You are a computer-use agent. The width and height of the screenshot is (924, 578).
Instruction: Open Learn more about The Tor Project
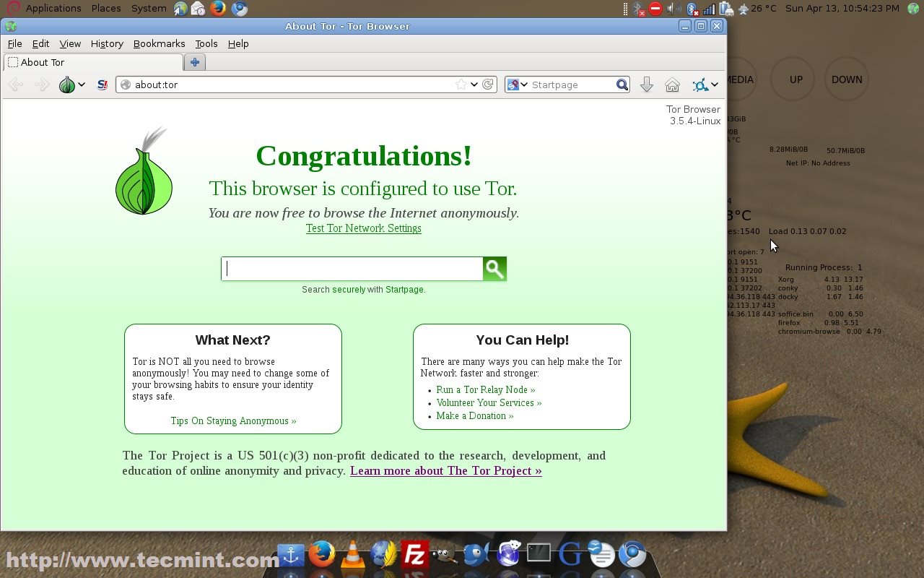coord(446,471)
